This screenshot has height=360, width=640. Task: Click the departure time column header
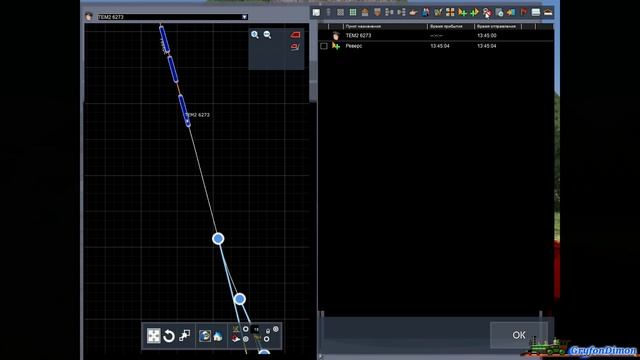[x=498, y=26]
